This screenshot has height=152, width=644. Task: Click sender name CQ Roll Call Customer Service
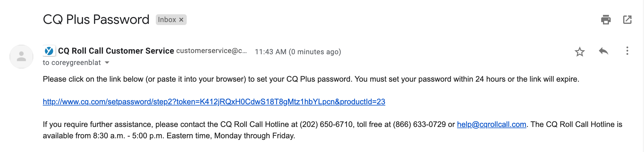click(x=116, y=51)
